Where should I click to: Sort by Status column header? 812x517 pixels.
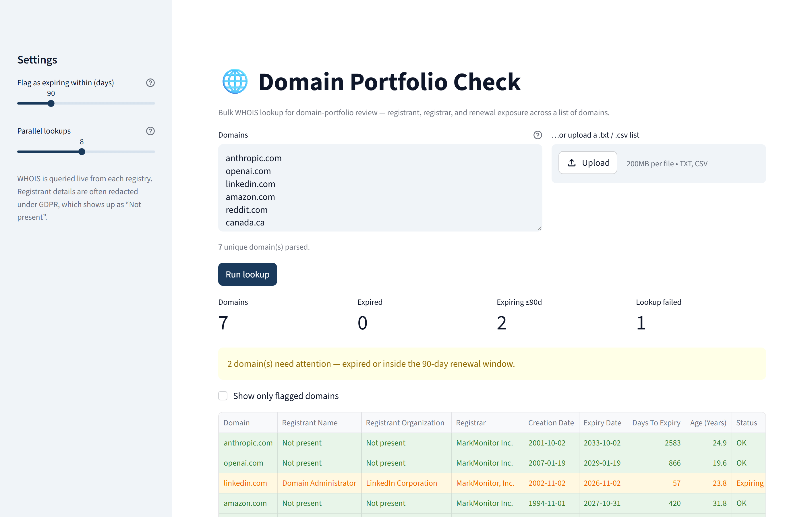point(748,423)
